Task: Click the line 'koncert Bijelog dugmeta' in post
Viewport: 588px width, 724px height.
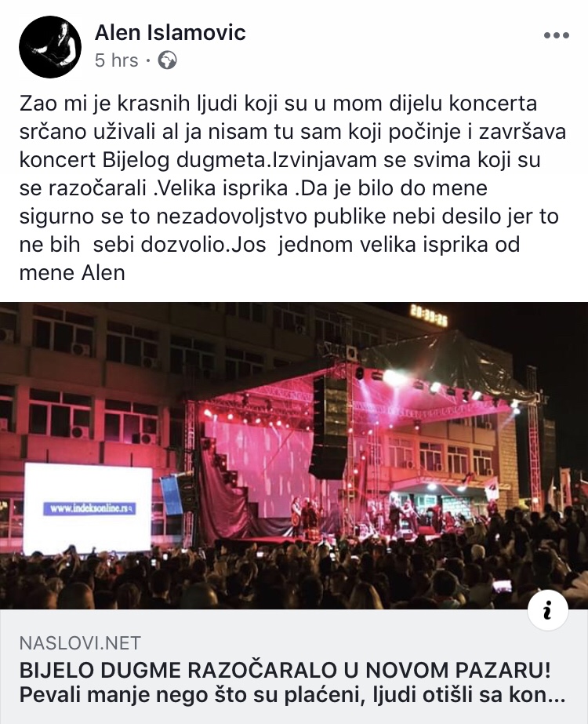Action: point(143,160)
